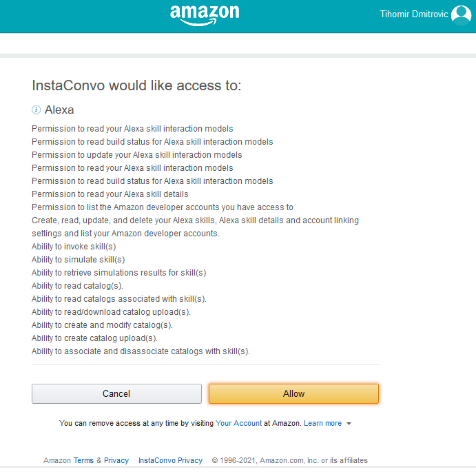
Task: Open the Amazon Privacy link
Action: pyautogui.click(x=116, y=460)
